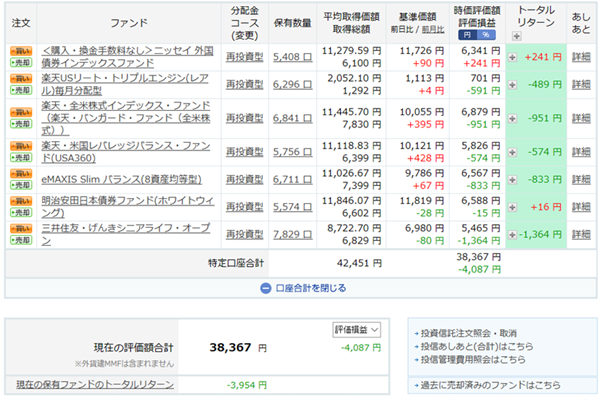Click the buy icon for eMAXIS Slim バランス
This screenshot has height=400, width=600.
(19, 173)
